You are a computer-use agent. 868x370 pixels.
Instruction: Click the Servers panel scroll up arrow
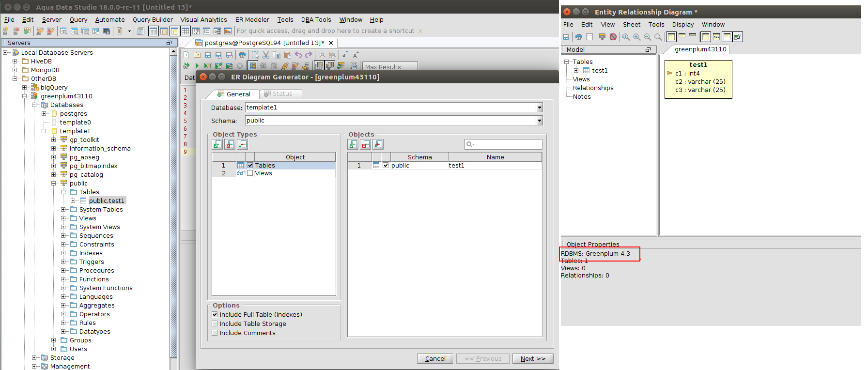[173, 51]
